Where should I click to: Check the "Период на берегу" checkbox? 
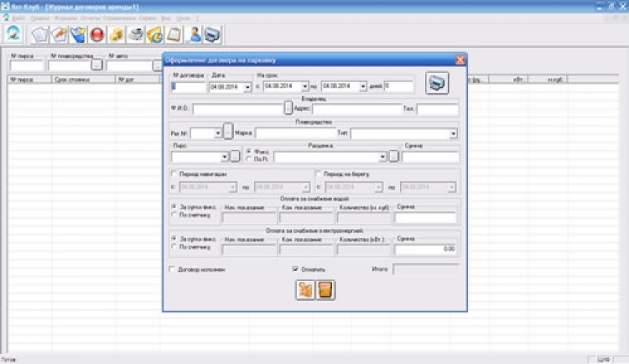(319, 174)
